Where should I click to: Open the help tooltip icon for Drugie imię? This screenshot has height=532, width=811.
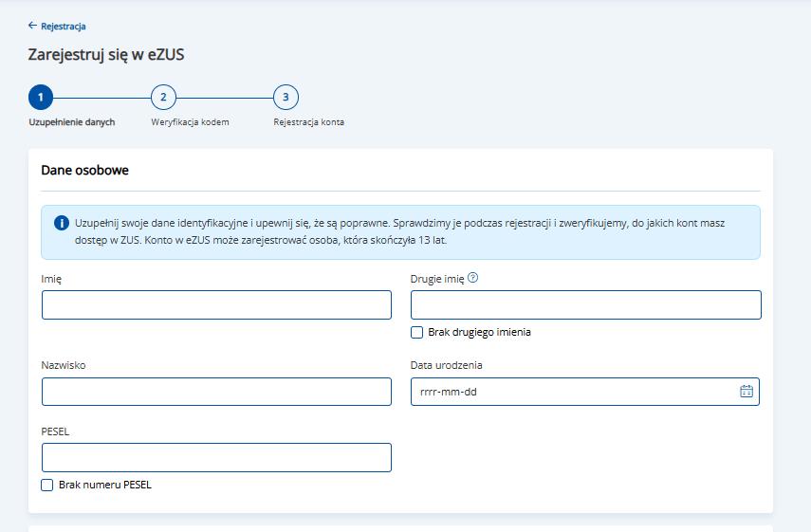473,278
